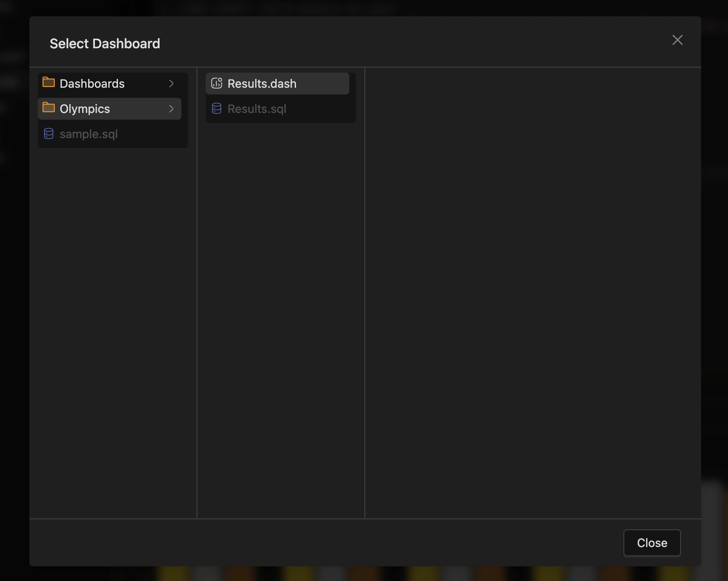
Task: Click the Dashboards folder icon
Action: [49, 83]
